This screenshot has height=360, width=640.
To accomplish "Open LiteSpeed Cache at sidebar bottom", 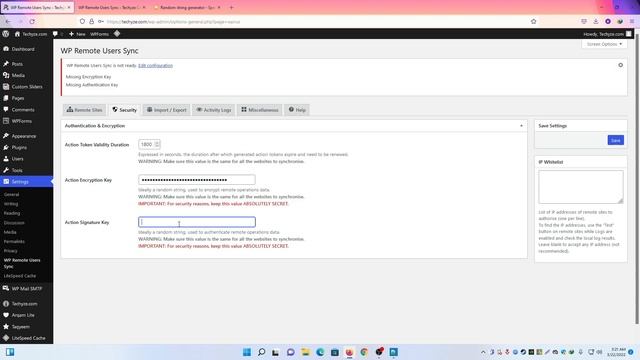I will pos(27,338).
